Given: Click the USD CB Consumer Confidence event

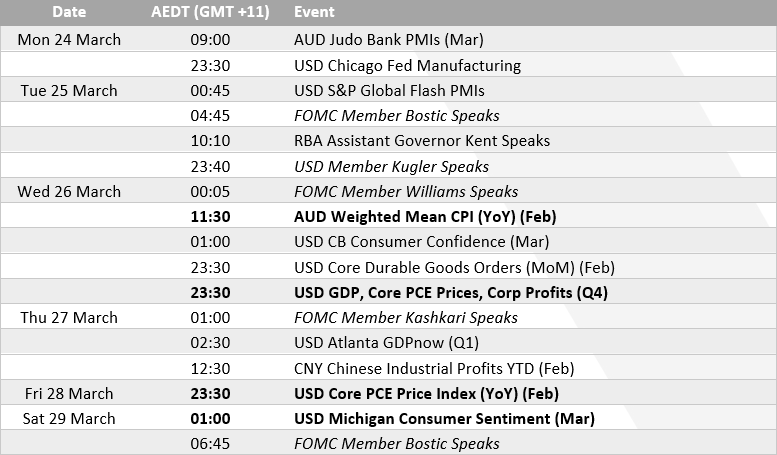Looking at the screenshot, I should (x=419, y=241).
